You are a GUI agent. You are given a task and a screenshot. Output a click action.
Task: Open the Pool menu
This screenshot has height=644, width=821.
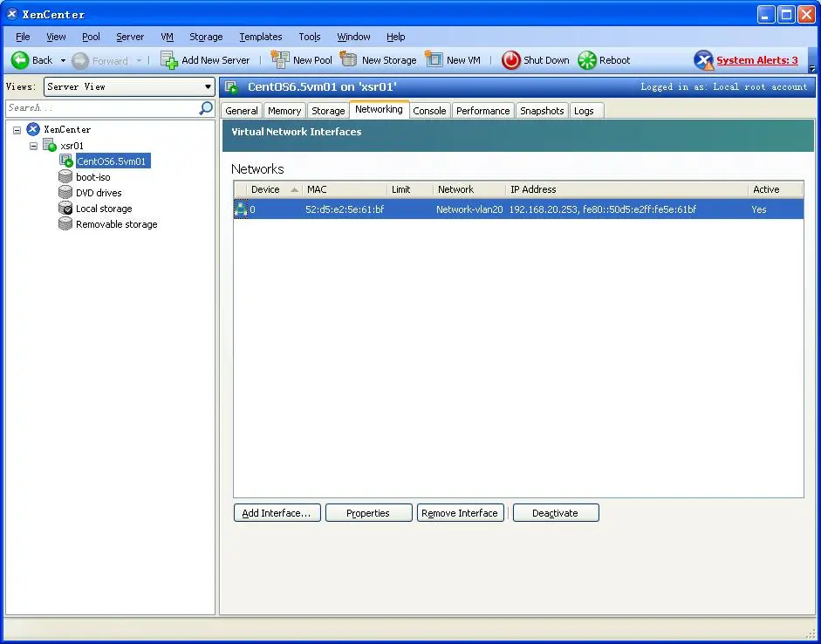[x=91, y=37]
